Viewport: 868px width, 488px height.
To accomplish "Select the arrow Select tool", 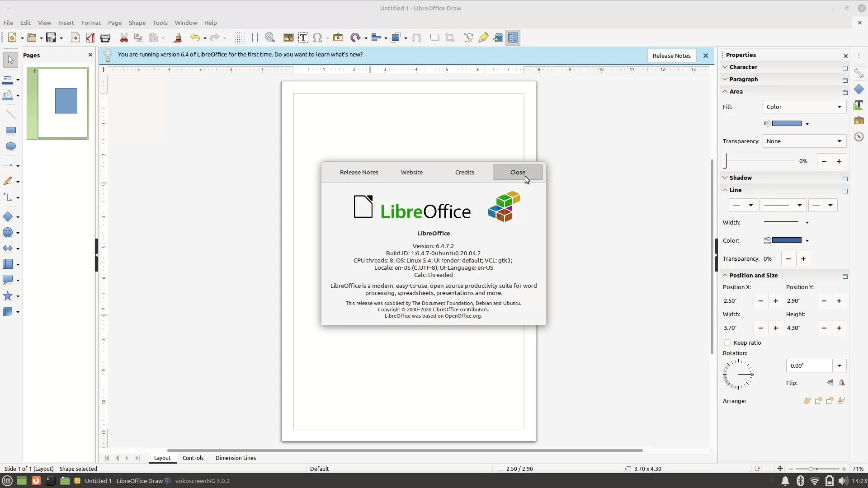I will coord(11,60).
